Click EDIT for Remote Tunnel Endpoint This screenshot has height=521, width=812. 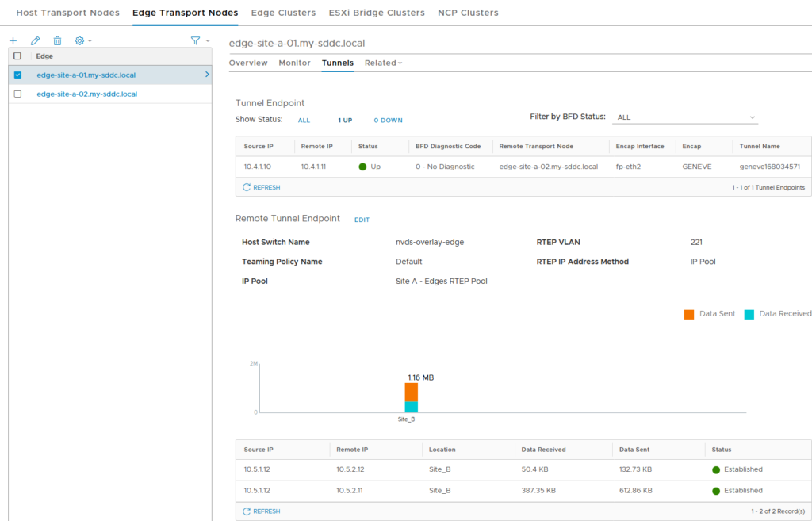pos(362,220)
